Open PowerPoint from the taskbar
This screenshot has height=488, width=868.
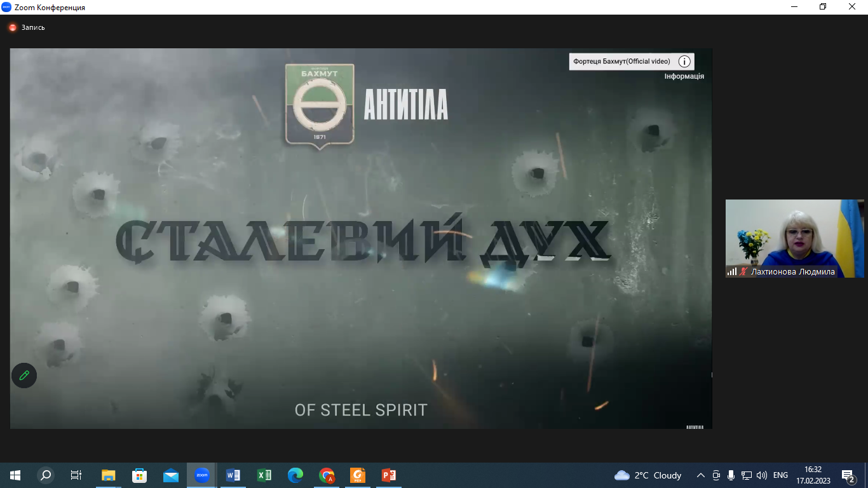pyautogui.click(x=389, y=475)
